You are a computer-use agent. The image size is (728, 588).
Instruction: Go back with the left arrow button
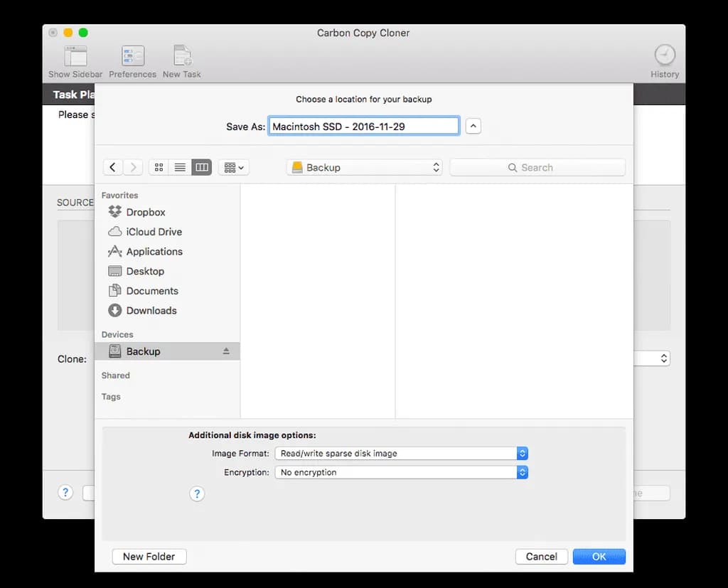113,167
